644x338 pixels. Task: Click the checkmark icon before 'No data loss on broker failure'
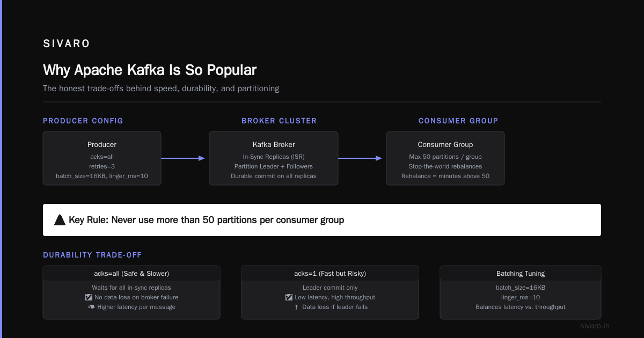tap(89, 297)
